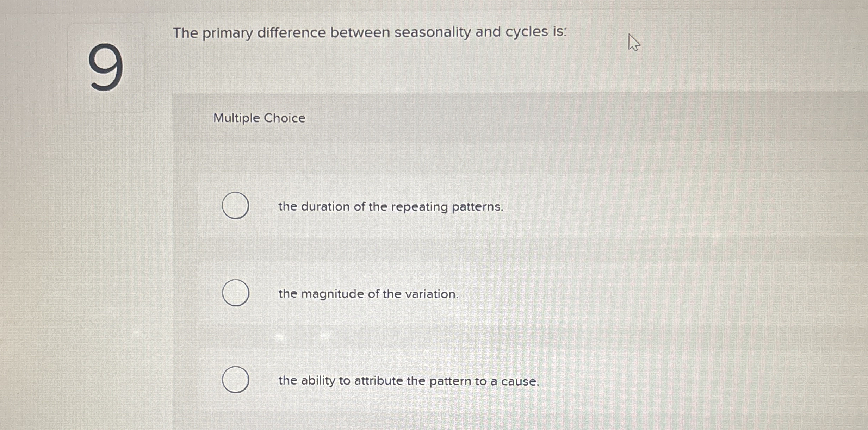This screenshot has width=868, height=430.
Task: Click the answer text "the ability to attribute the pattern to a cause"
Action: point(408,380)
